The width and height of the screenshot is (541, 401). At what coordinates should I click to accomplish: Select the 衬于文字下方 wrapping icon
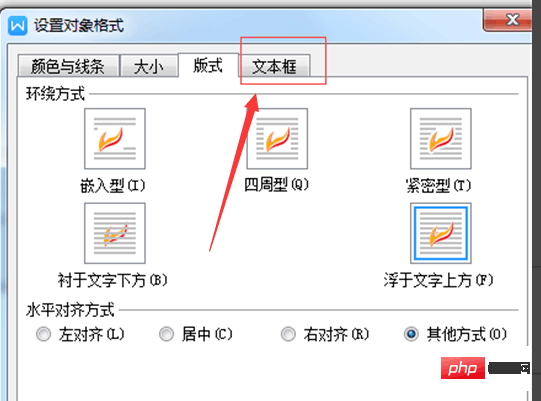115,233
